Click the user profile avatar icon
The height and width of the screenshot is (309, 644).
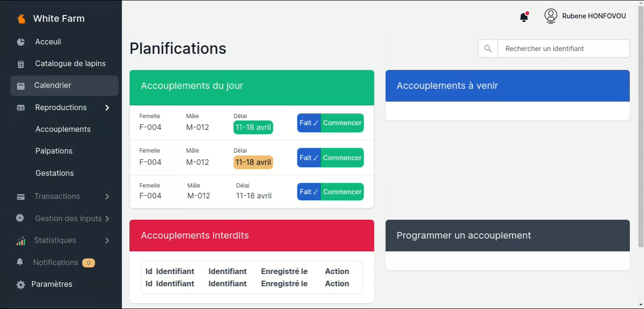point(551,16)
